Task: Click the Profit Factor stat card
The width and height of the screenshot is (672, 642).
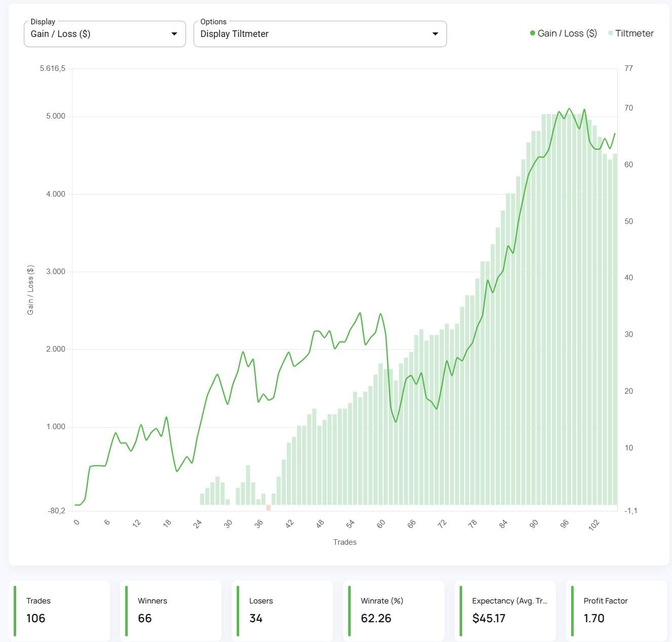Action: pyautogui.click(x=617, y=611)
